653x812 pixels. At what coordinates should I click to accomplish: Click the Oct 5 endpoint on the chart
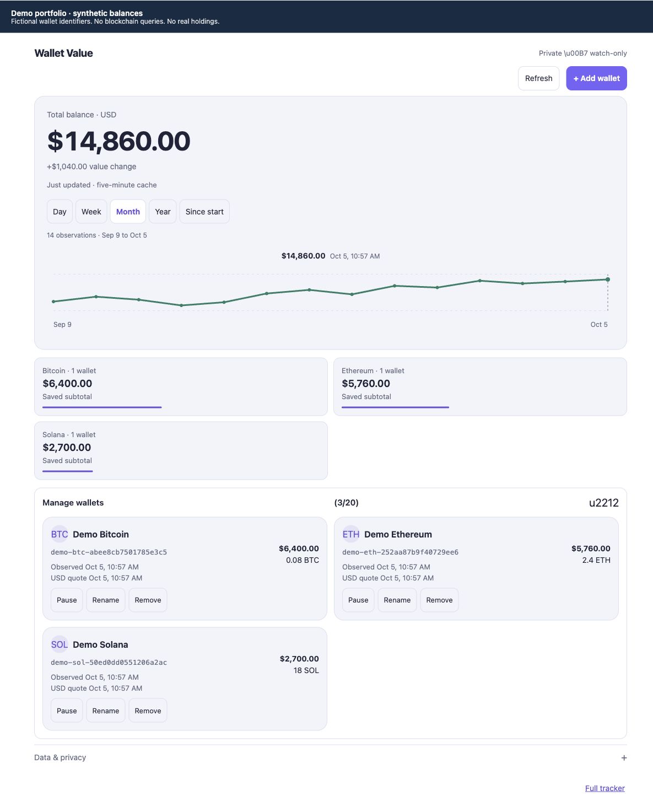coord(608,279)
